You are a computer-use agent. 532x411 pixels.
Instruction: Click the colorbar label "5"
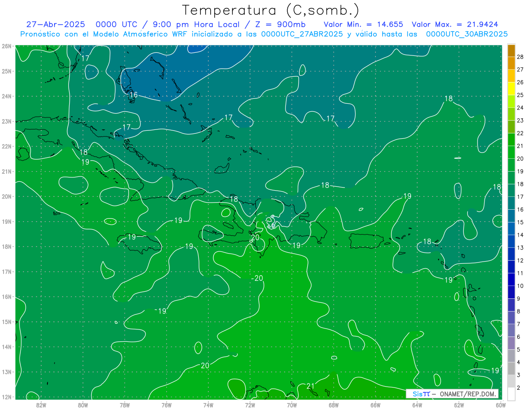(x=518, y=349)
